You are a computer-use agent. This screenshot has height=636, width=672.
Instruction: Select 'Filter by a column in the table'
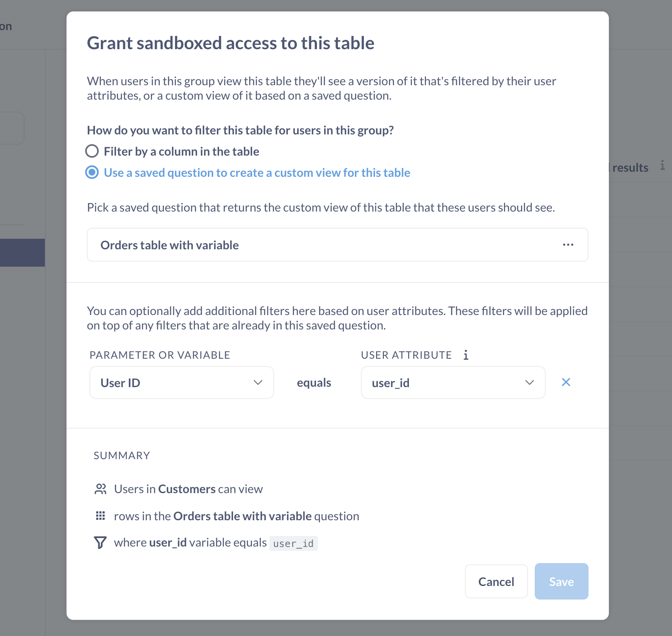click(92, 151)
